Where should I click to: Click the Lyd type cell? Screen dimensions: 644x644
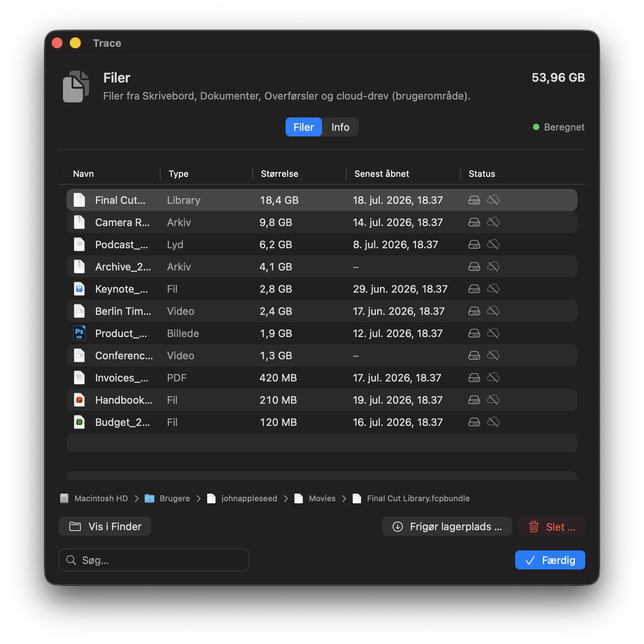tap(175, 245)
